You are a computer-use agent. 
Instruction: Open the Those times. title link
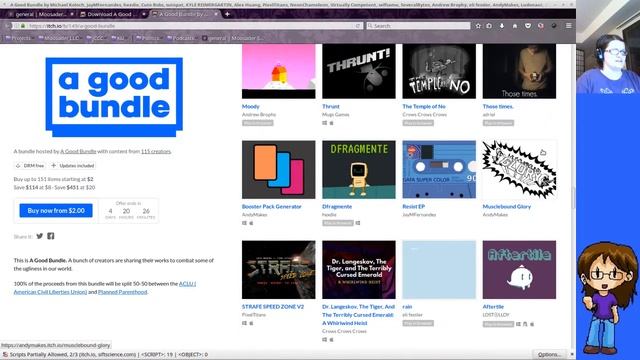point(498,107)
